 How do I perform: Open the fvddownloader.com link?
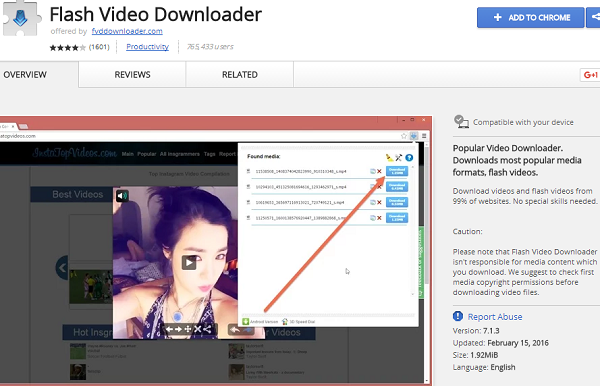(127, 31)
